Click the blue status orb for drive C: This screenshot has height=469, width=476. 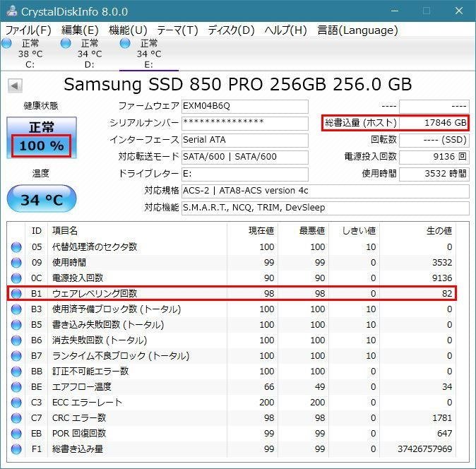pyautogui.click(x=6, y=43)
